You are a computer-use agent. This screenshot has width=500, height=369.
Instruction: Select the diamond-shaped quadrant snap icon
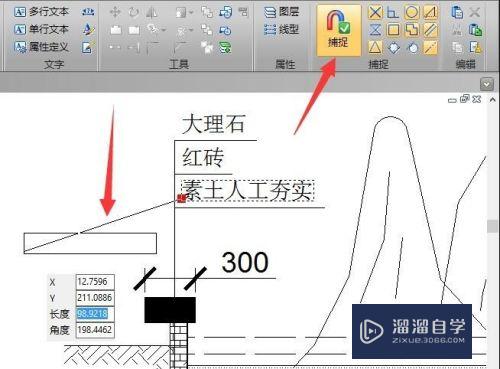(393, 48)
